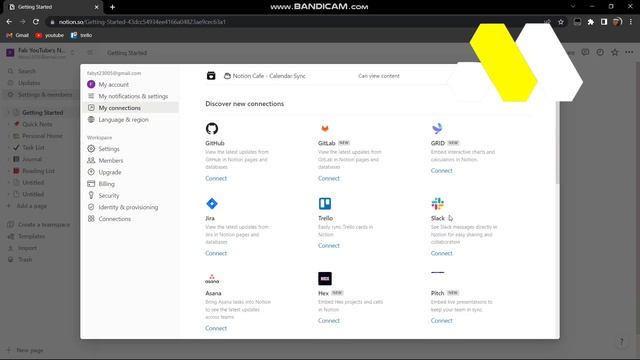This screenshot has width=640, height=360.
Task: Click the Slack hashtag logo
Action: (438, 203)
